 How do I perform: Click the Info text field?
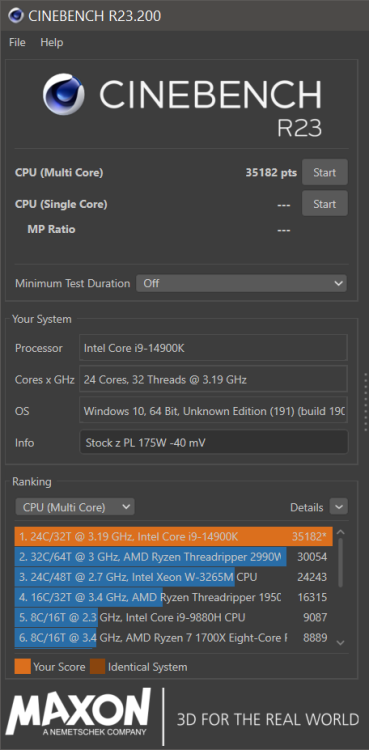tap(213, 442)
